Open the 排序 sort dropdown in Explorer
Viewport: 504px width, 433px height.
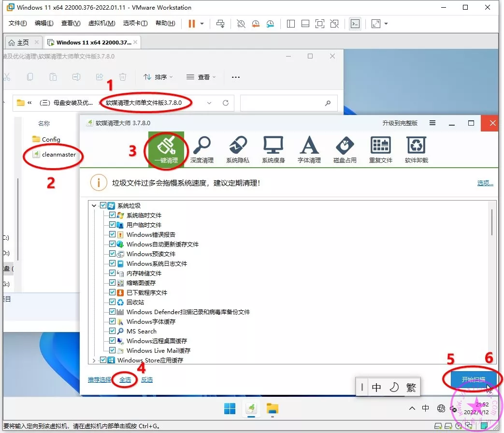(x=158, y=77)
